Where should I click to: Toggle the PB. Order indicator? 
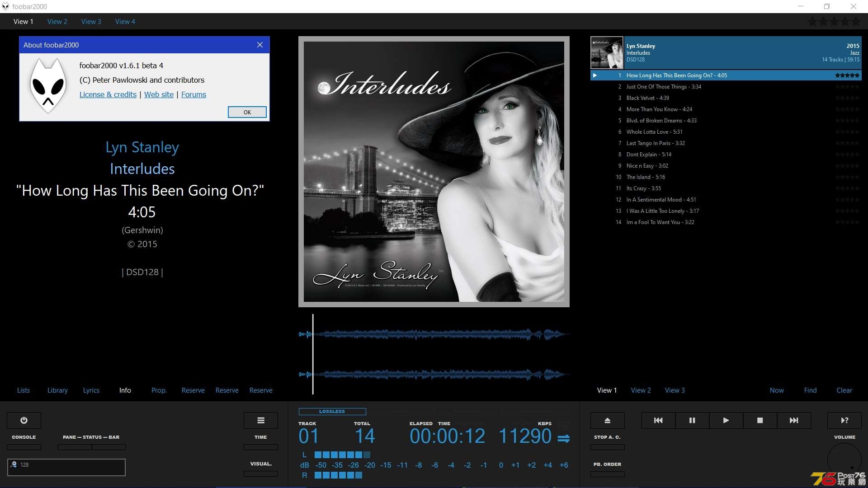tap(608, 474)
